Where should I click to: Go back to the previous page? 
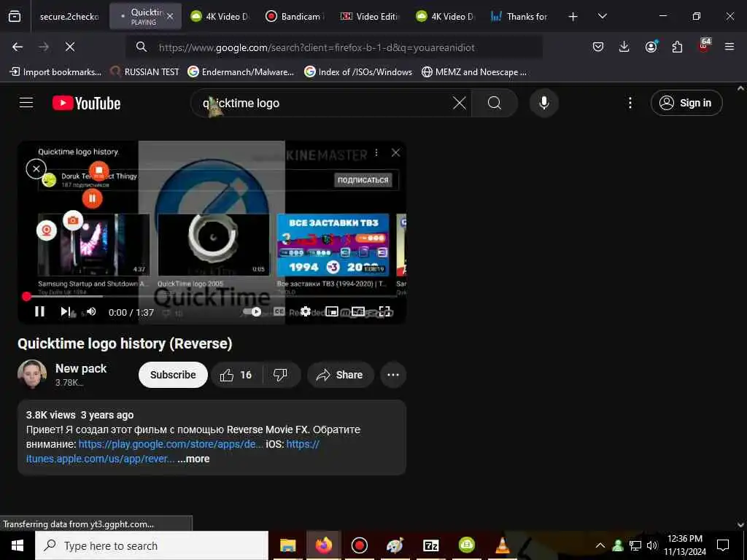(18, 47)
